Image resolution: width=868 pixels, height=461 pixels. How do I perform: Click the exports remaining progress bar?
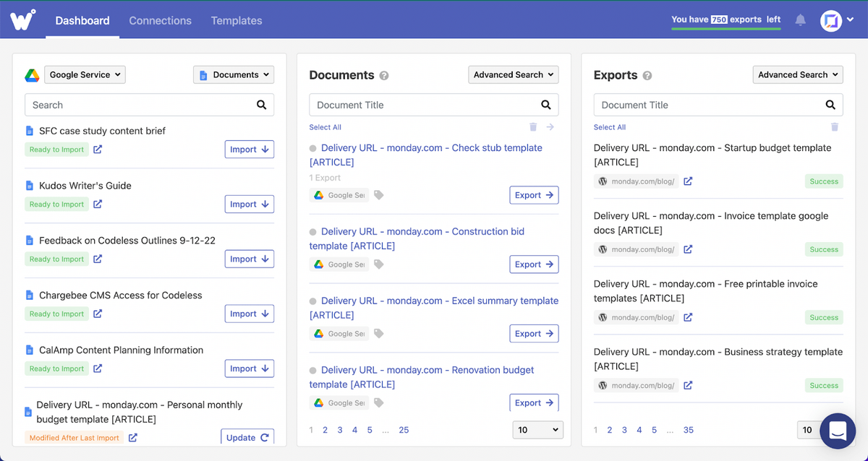[726, 29]
